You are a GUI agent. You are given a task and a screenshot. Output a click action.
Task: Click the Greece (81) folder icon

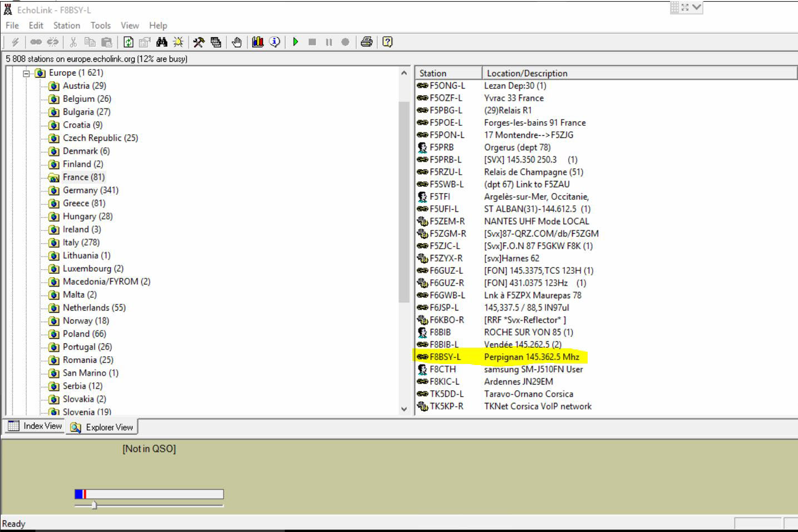[x=54, y=204]
